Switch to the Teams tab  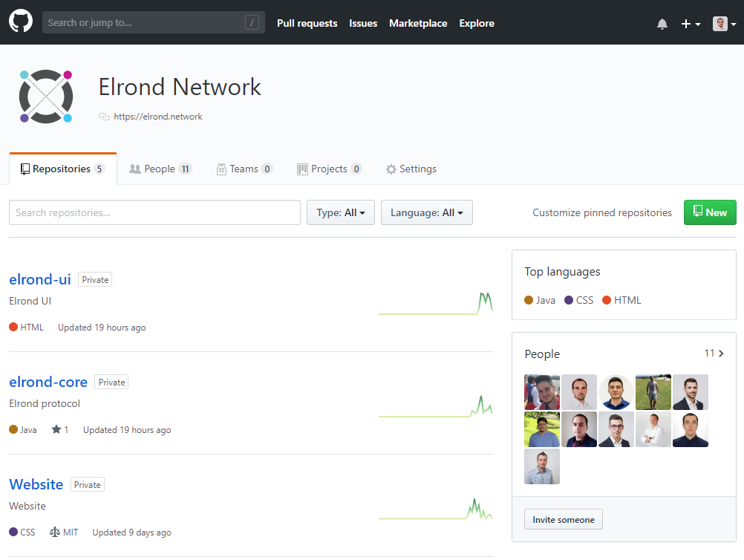[x=244, y=169]
